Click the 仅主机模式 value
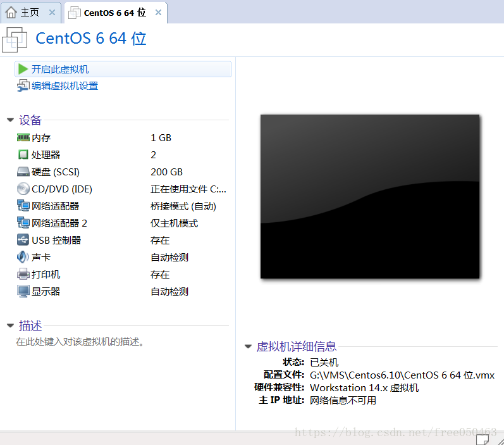 tap(174, 223)
